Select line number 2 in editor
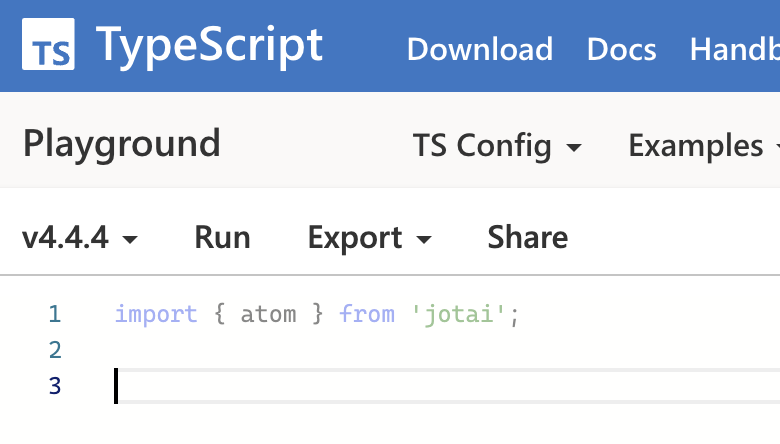Screen dimensions: 780x444 point(55,350)
